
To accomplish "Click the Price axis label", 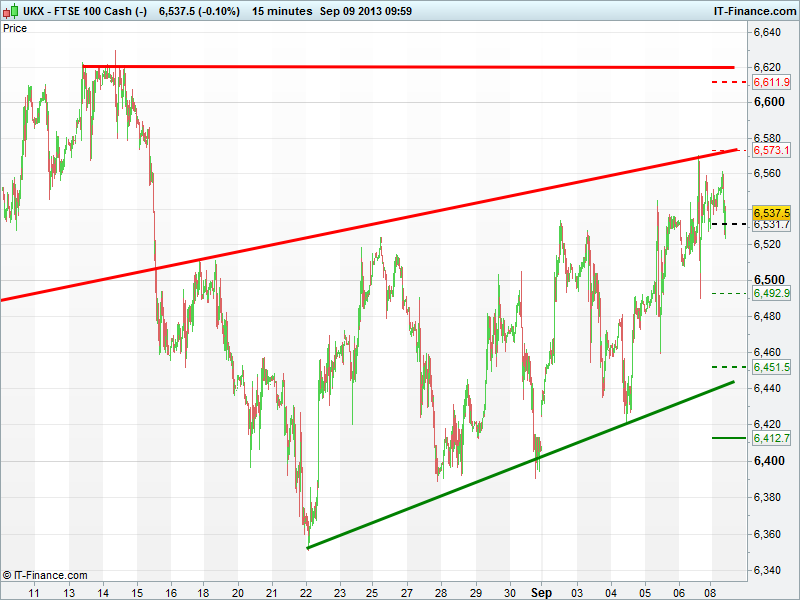I will coord(15,28).
